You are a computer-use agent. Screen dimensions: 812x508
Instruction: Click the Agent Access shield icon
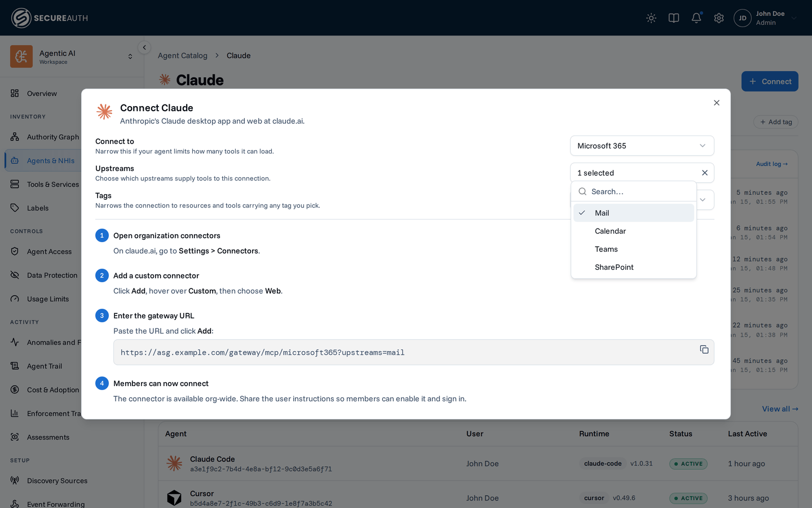coord(15,251)
